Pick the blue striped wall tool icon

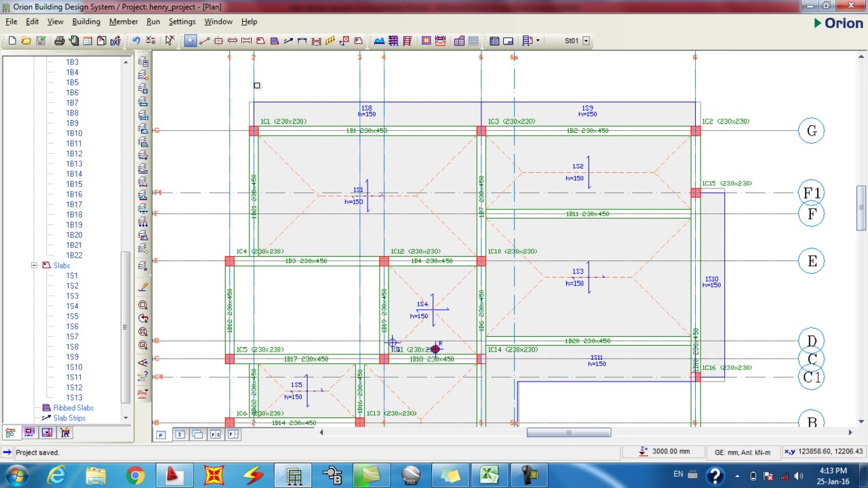click(x=275, y=41)
